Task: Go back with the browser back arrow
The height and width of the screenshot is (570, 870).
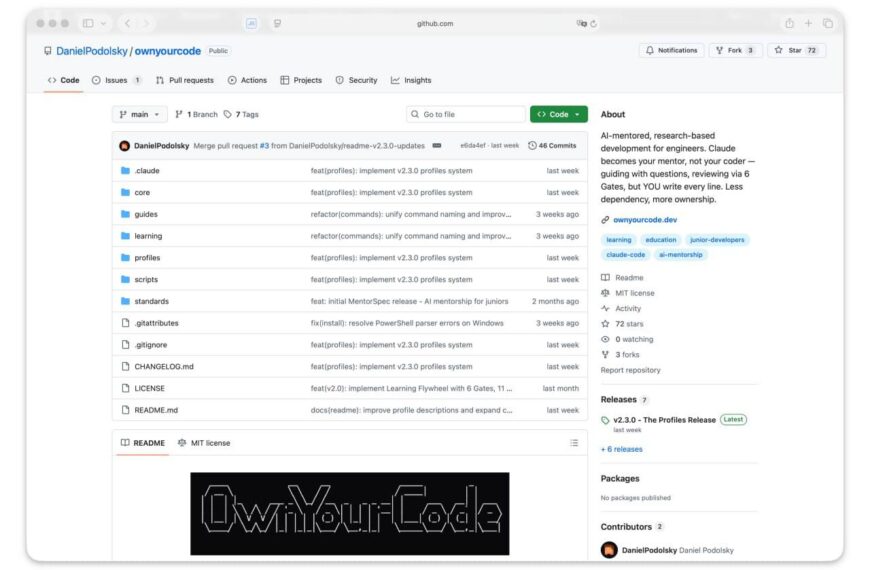Action: coord(128,23)
